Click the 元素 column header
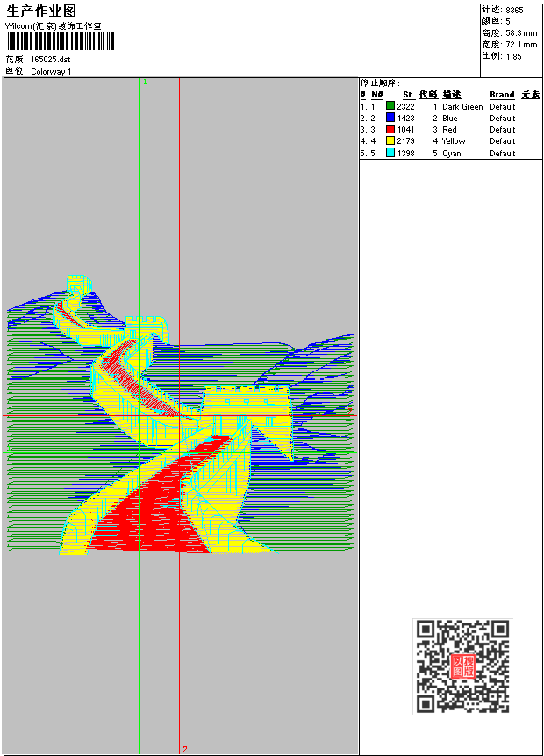The width and height of the screenshot is (544, 756). [x=531, y=95]
